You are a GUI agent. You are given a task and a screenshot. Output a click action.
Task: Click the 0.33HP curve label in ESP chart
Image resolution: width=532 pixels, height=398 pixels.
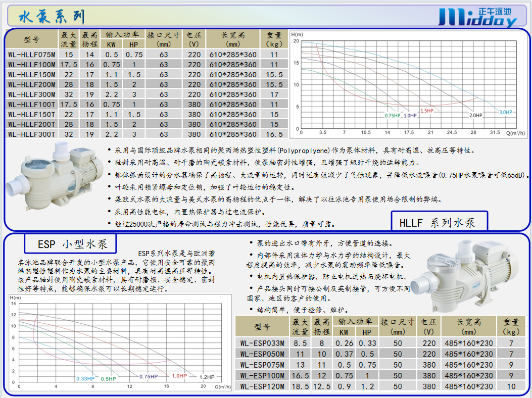click(x=85, y=379)
